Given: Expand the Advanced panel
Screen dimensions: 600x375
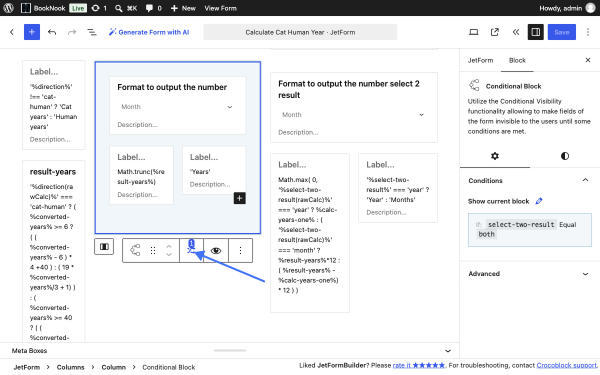Looking at the screenshot, I should (x=530, y=274).
